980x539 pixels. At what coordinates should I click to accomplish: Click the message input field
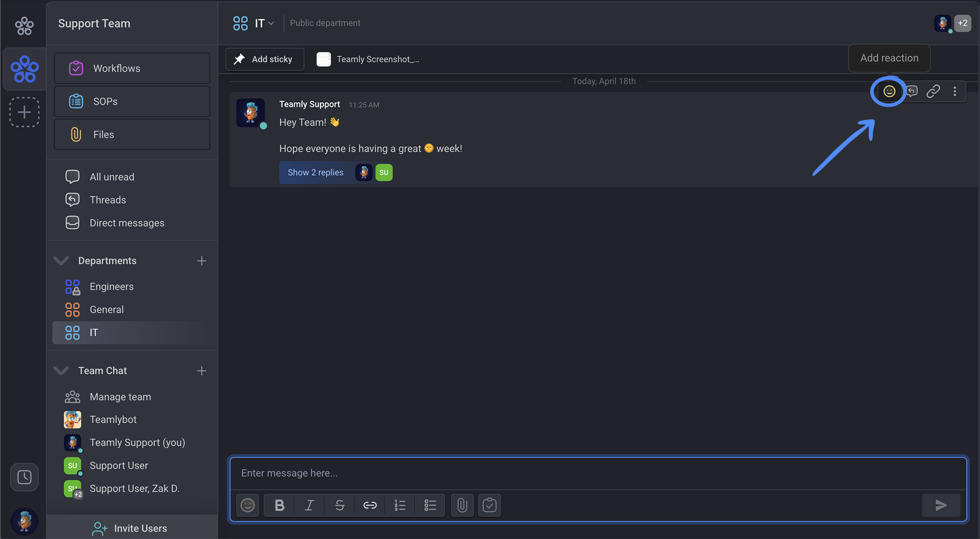click(598, 473)
